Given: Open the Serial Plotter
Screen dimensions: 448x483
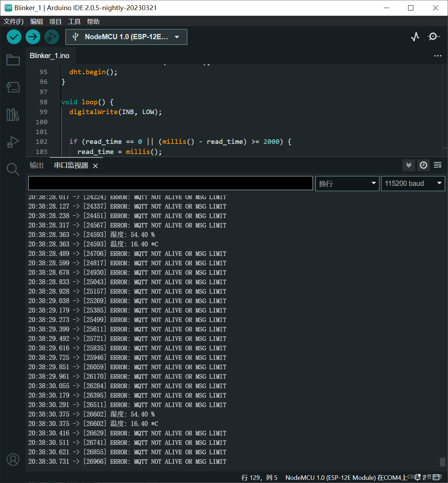Looking at the screenshot, I should pyautogui.click(x=415, y=37).
